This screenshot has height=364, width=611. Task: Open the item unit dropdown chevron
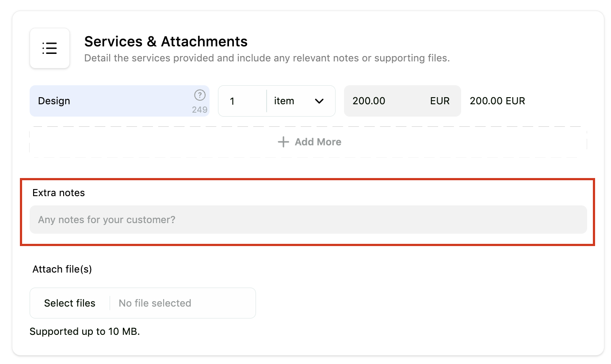click(x=319, y=101)
